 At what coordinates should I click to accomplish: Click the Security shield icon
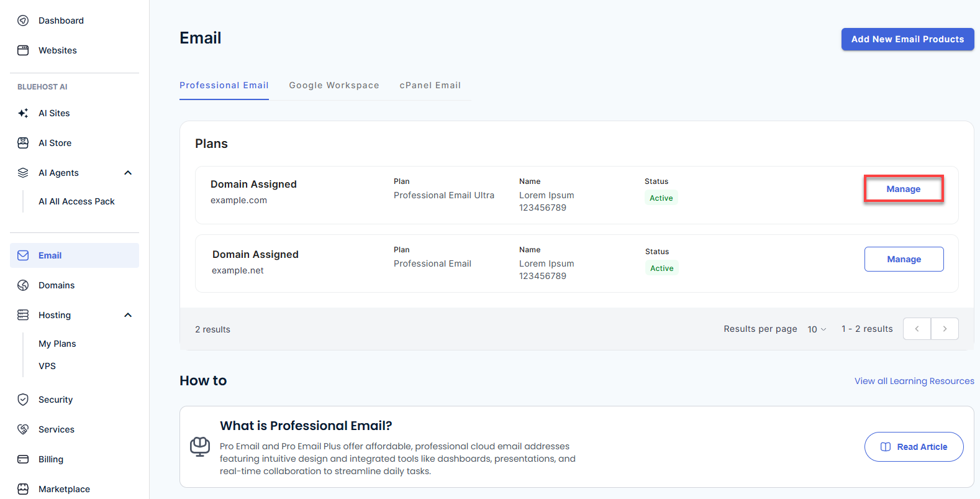tap(23, 400)
